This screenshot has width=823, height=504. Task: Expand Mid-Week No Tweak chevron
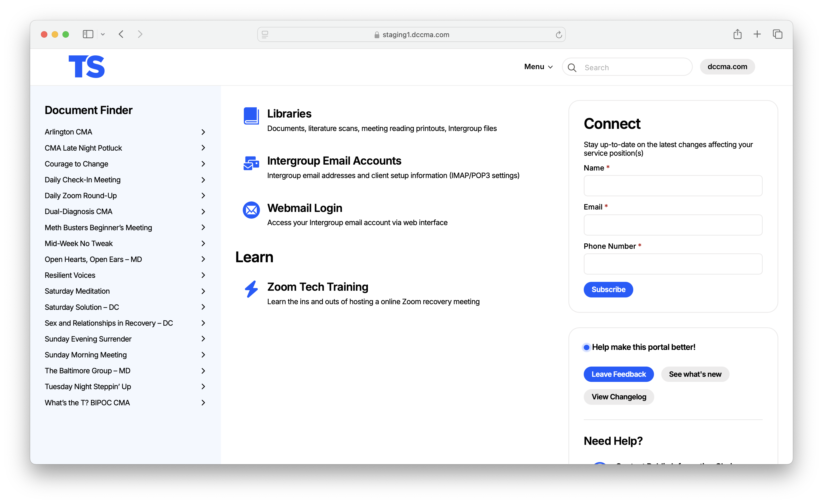click(x=203, y=243)
